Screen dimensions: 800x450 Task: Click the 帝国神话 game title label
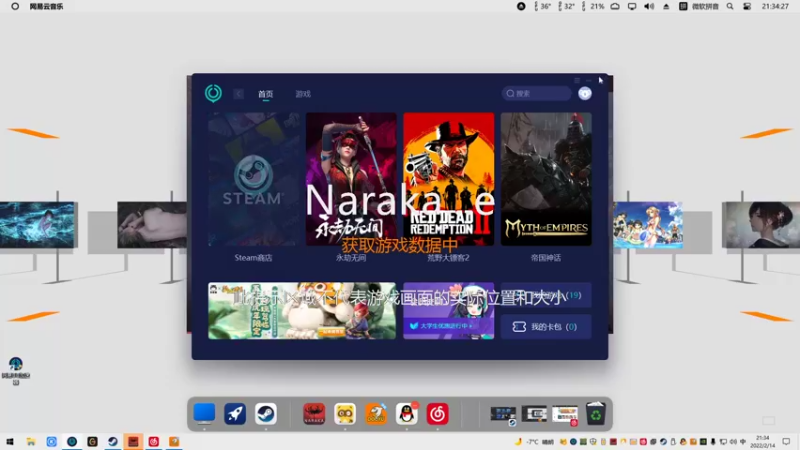coord(546,258)
